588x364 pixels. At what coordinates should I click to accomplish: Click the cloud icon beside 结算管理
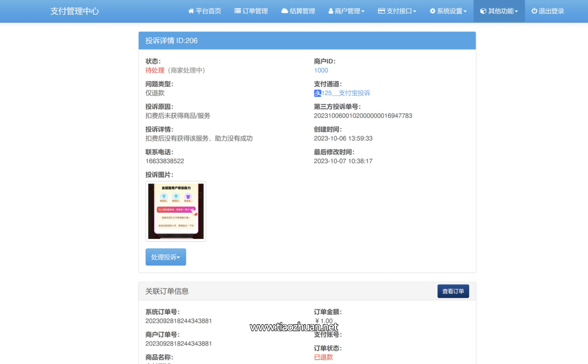(285, 11)
